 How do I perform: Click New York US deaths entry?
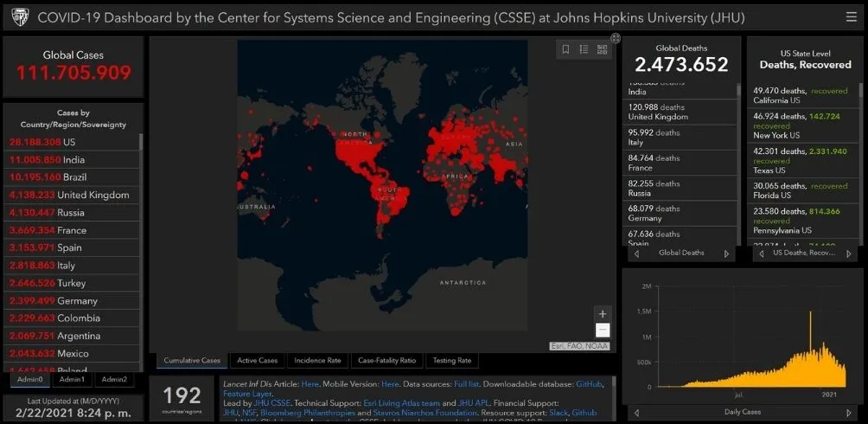click(803, 125)
